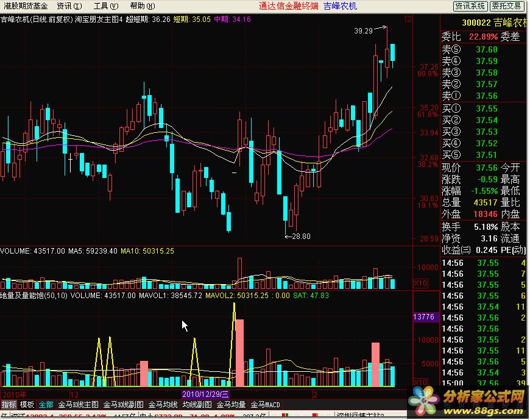Click small square icon at chart top-right
This screenshot has width=530, height=420.
(408, 19)
